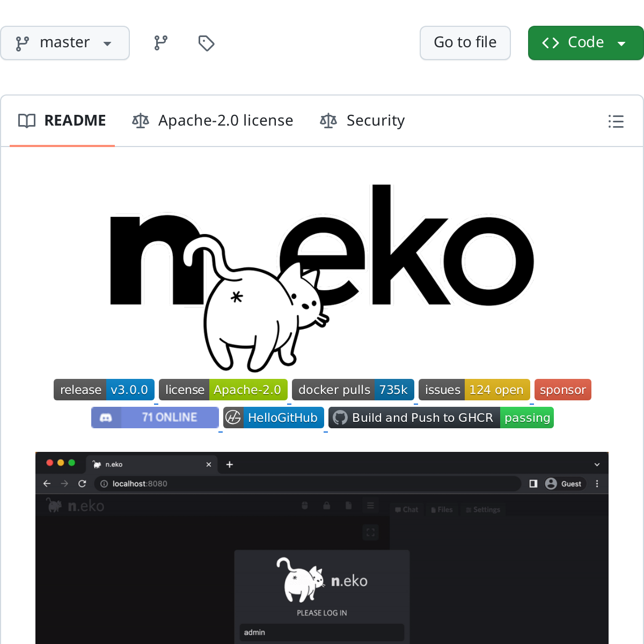Open the green Code dropdown

(x=586, y=43)
